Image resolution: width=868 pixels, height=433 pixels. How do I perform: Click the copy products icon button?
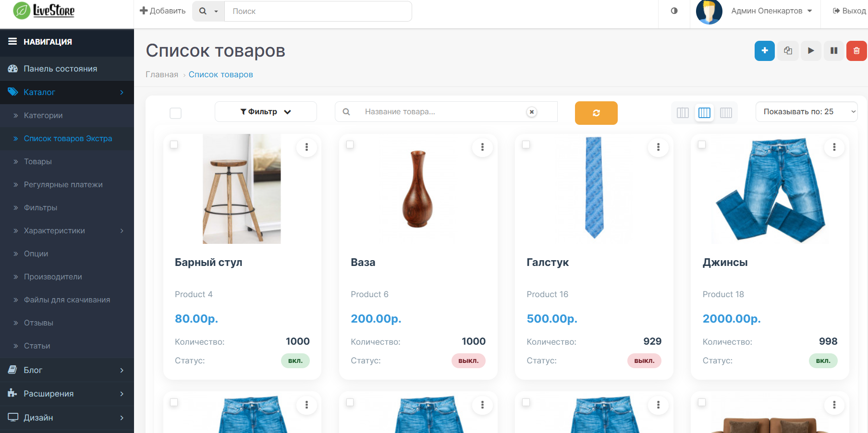(788, 51)
